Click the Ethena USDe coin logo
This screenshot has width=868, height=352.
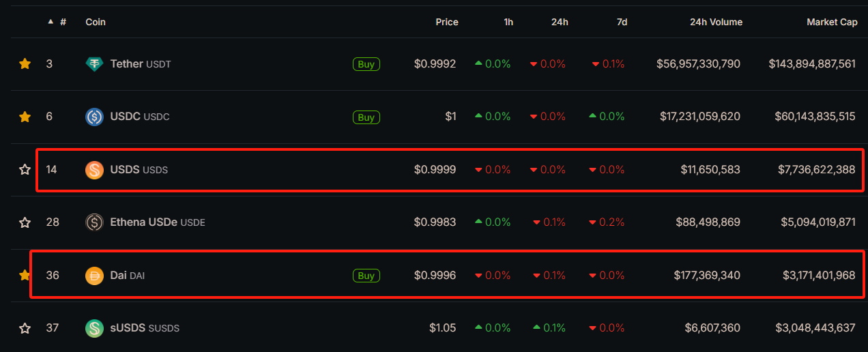[x=94, y=222]
